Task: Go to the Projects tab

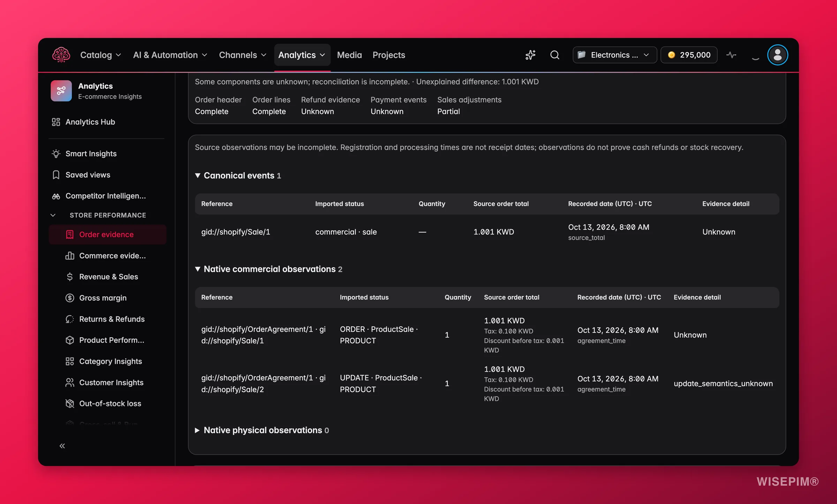Action: click(x=389, y=55)
